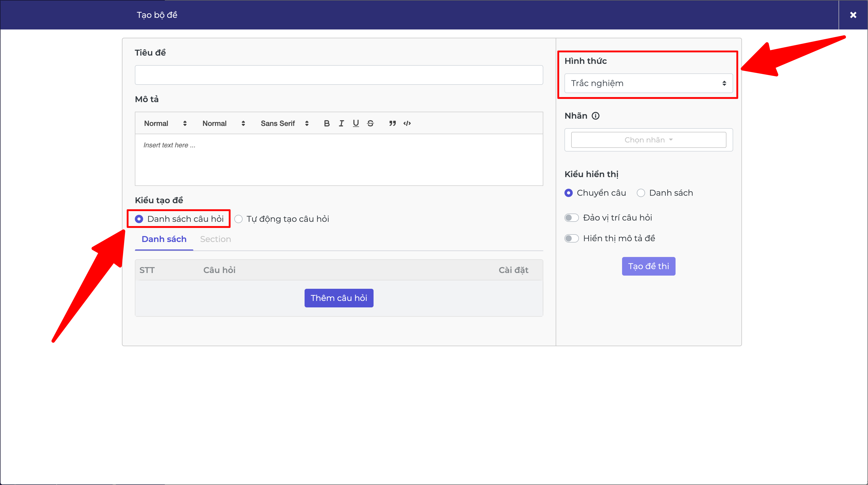Insert a blockquote using quote icon
This screenshot has height=485, width=868.
tap(392, 123)
